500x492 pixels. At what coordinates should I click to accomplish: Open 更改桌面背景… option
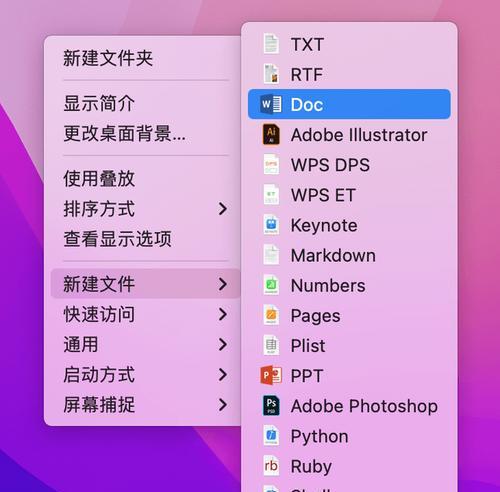(142, 133)
